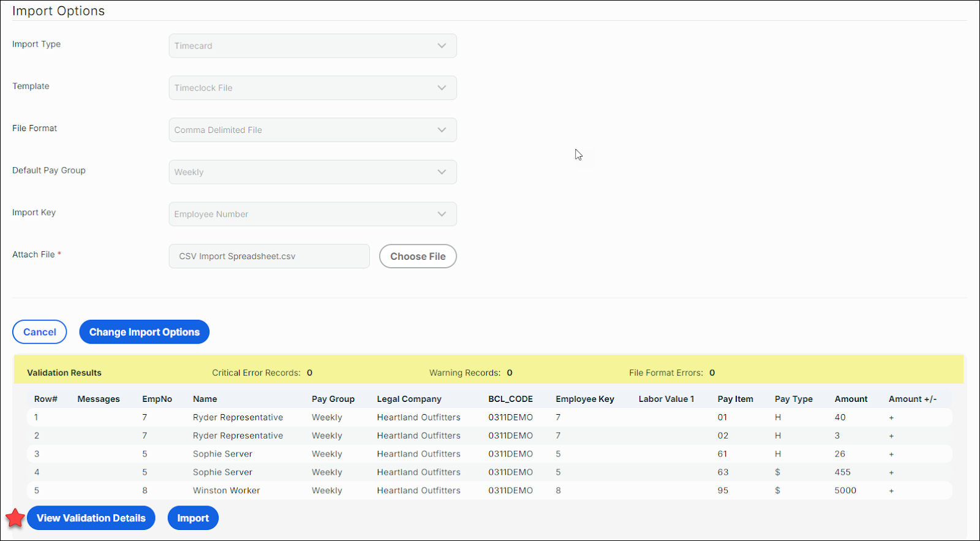980x541 pixels.
Task: Click Change Import Options button
Action: coord(144,332)
